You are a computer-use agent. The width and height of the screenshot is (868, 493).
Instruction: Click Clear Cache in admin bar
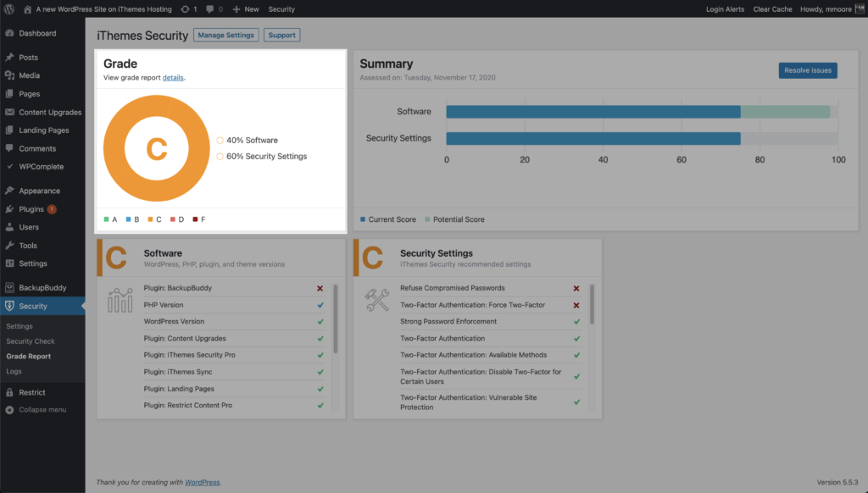pos(772,8)
